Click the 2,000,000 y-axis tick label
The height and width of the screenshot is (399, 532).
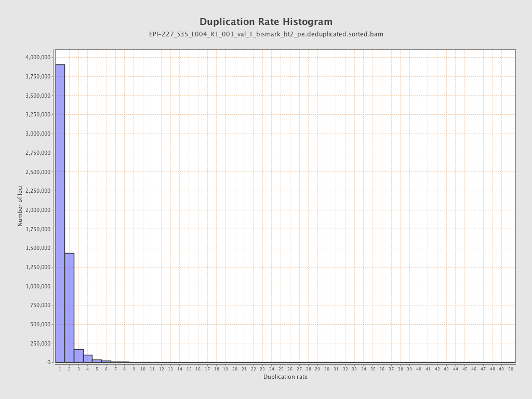click(38, 210)
